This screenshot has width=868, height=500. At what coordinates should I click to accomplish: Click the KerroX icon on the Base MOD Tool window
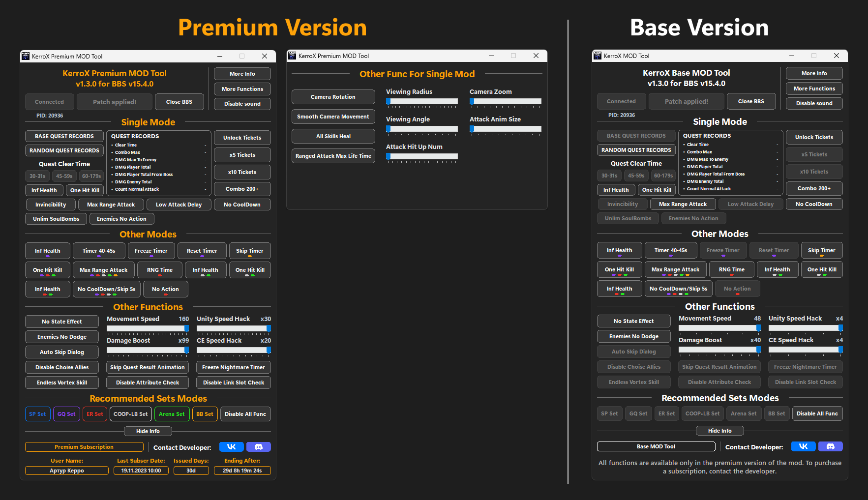(597, 56)
